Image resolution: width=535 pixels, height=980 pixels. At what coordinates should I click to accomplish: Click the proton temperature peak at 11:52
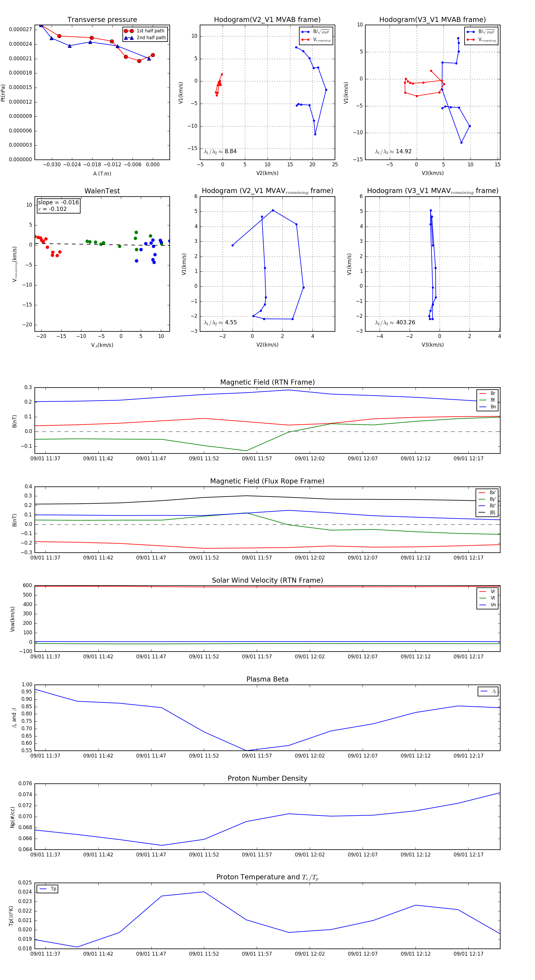[204, 892]
